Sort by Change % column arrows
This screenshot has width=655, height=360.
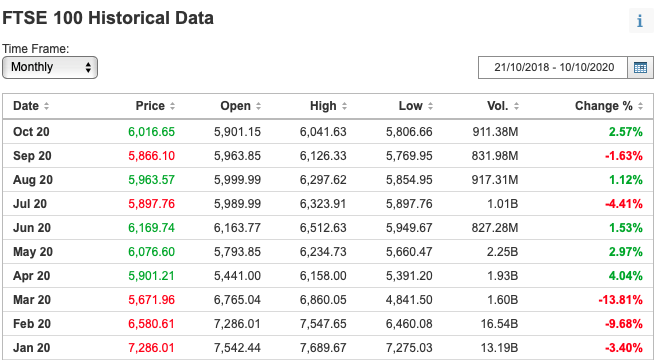pyautogui.click(x=640, y=106)
